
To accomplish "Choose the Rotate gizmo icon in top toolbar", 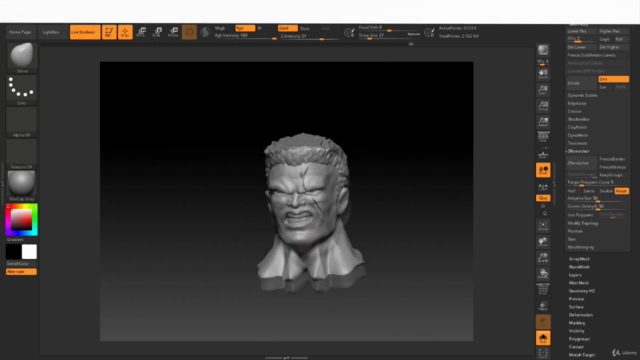I will pos(173,32).
